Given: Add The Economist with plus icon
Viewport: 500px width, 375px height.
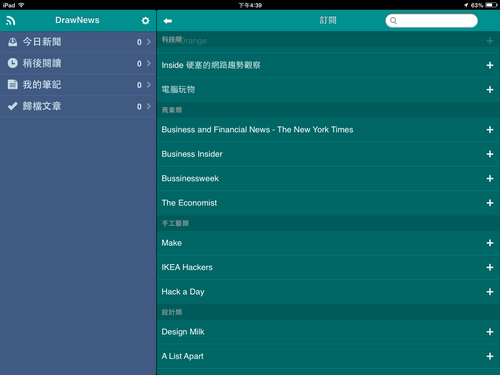Looking at the screenshot, I should 490,203.
